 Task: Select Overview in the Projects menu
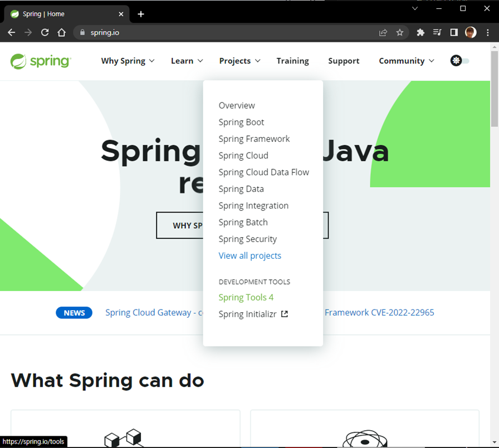coord(237,106)
